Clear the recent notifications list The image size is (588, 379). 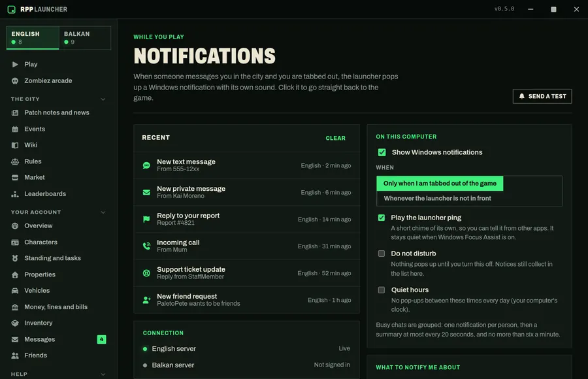pos(335,138)
